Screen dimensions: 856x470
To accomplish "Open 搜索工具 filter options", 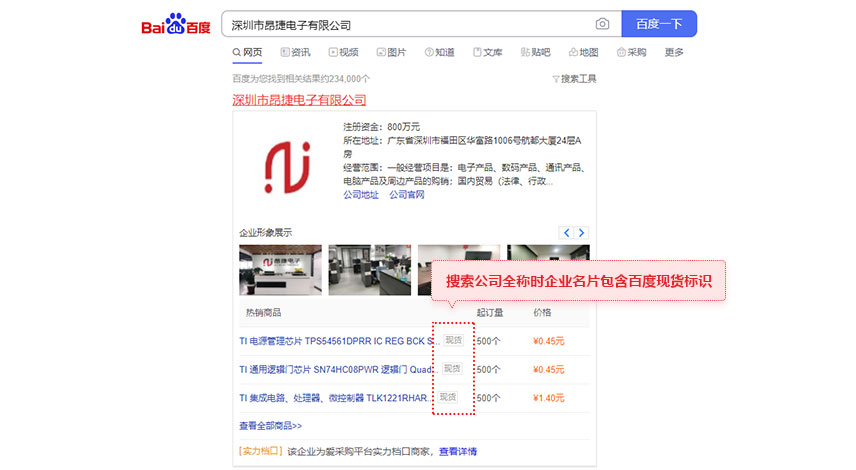I will (574, 78).
